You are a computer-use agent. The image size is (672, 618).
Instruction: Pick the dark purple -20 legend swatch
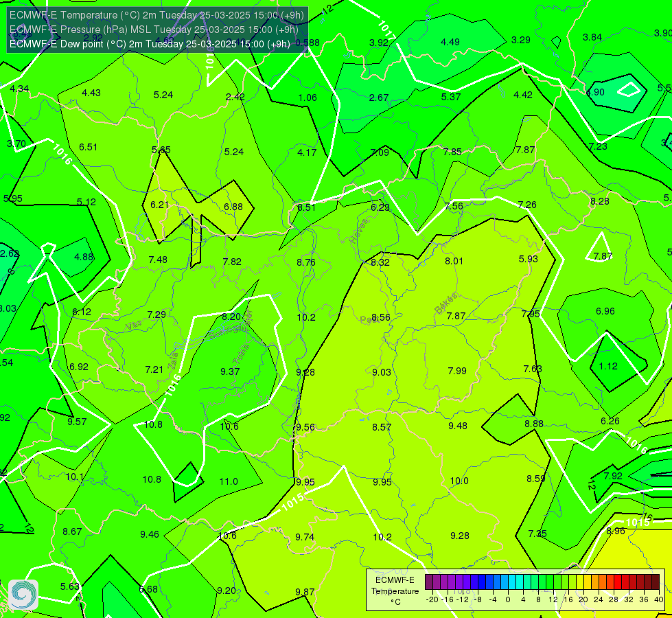click(428, 582)
